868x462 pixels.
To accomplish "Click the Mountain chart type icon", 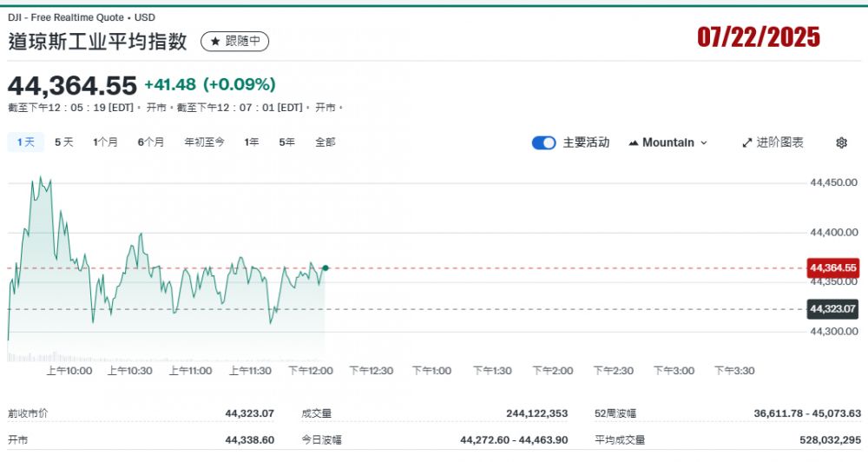I will (633, 143).
